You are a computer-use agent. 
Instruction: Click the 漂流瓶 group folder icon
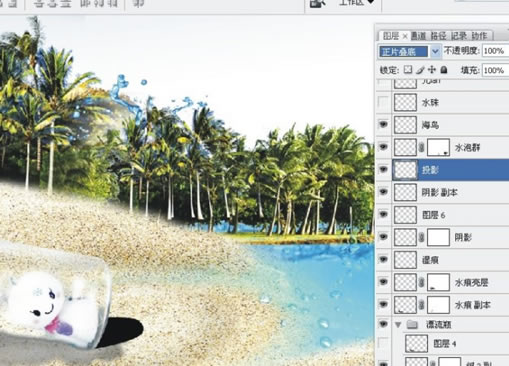pyautogui.click(x=413, y=324)
